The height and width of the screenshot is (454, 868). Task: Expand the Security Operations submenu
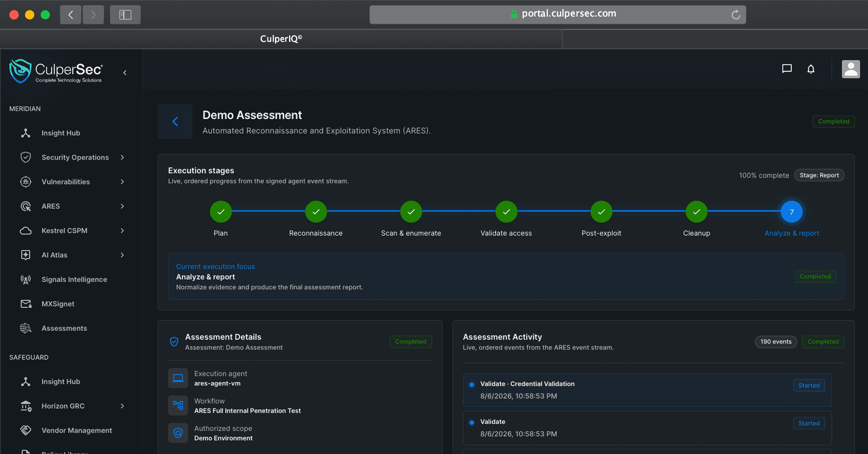click(122, 157)
